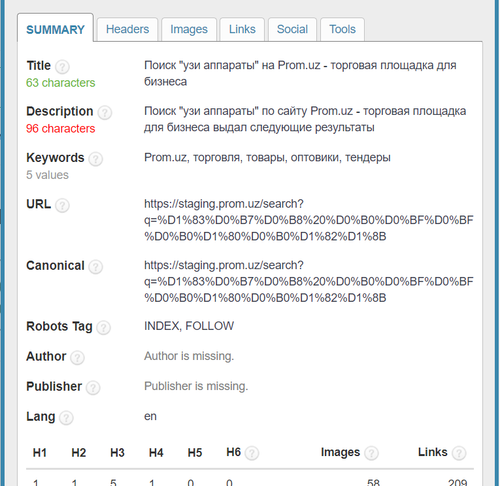Click the Keywords field label

click(55, 158)
